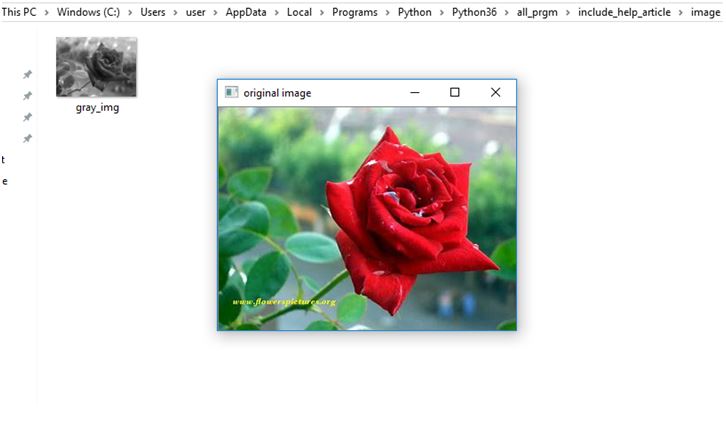Click the rose picture in original image window
Screen dimensions: 726x427
[367, 219]
